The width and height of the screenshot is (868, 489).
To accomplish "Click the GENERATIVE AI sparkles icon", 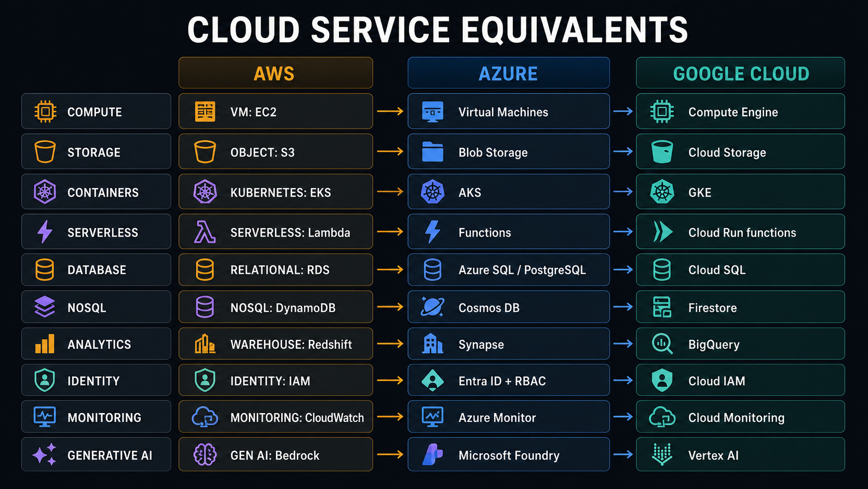I will 45,455.
